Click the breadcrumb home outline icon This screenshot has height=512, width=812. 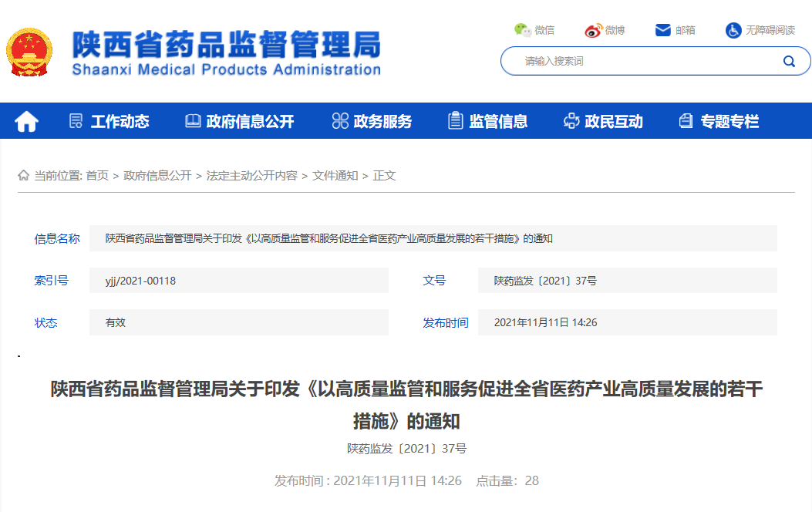coord(23,176)
